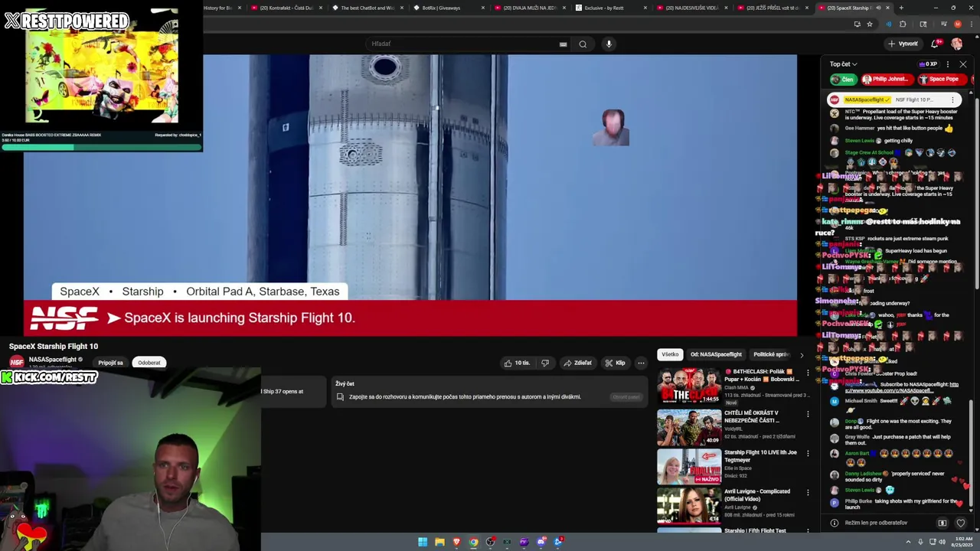This screenshot has height=551, width=980.
Task: Open CHTĚLI MĚ OKRÁST video thumbnail
Action: 689,427
